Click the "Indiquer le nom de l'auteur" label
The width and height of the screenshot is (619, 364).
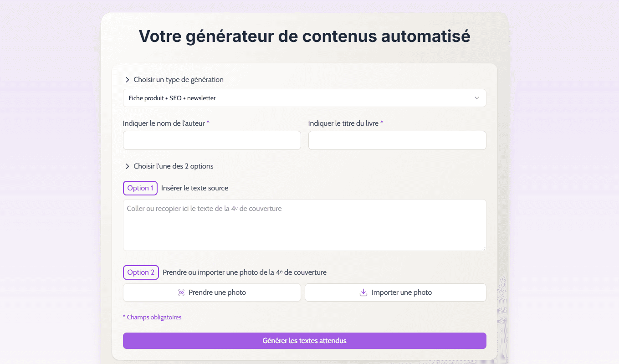tap(164, 123)
